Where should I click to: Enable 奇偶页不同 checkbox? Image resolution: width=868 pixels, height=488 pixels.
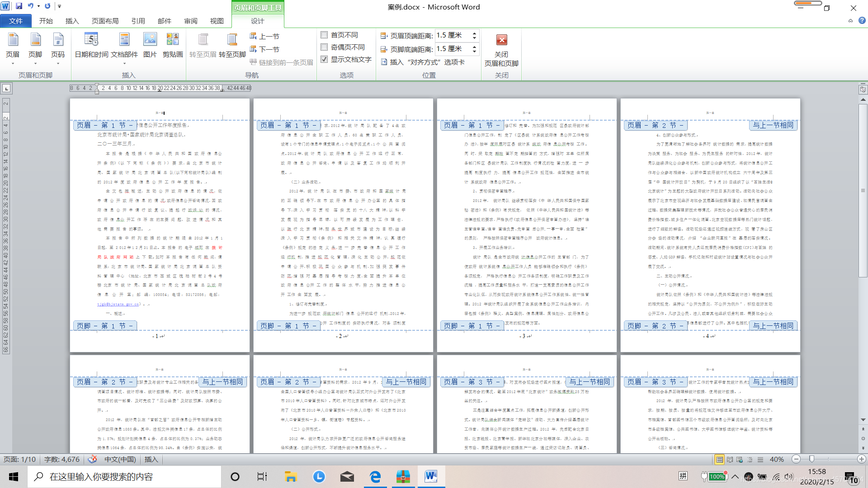pyautogui.click(x=324, y=47)
